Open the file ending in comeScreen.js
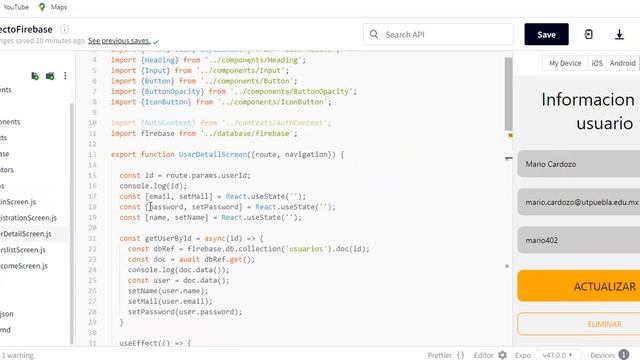640x360 pixels. (24, 266)
